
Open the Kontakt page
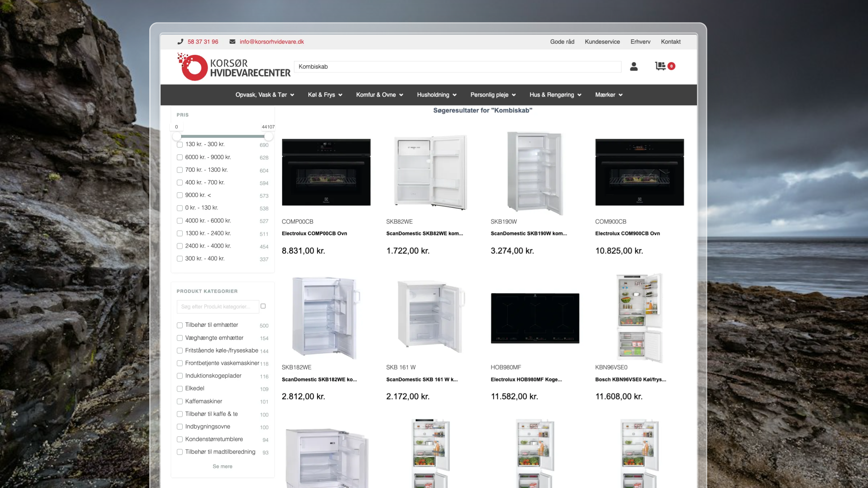tap(671, 42)
